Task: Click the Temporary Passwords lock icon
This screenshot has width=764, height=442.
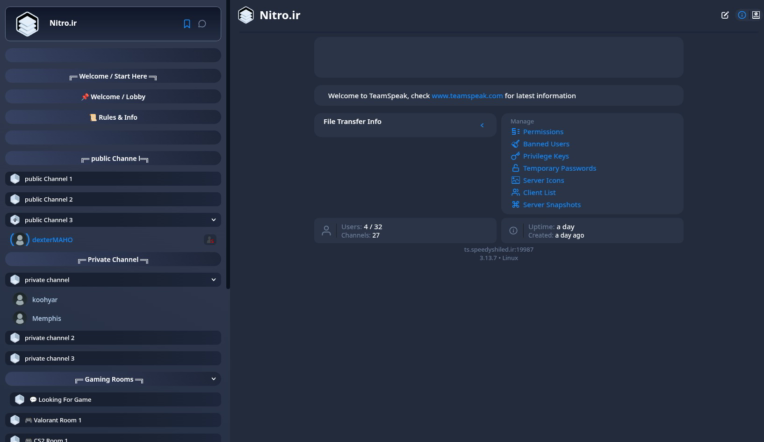Action: 515,168
